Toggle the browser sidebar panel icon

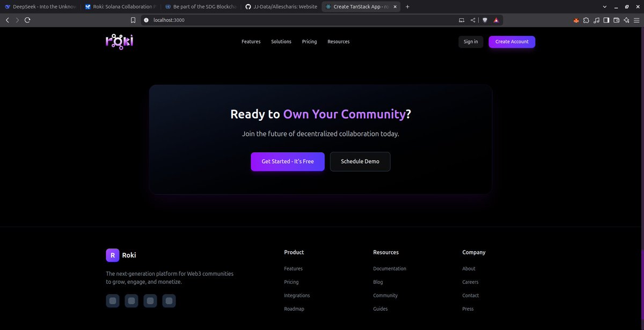click(606, 20)
